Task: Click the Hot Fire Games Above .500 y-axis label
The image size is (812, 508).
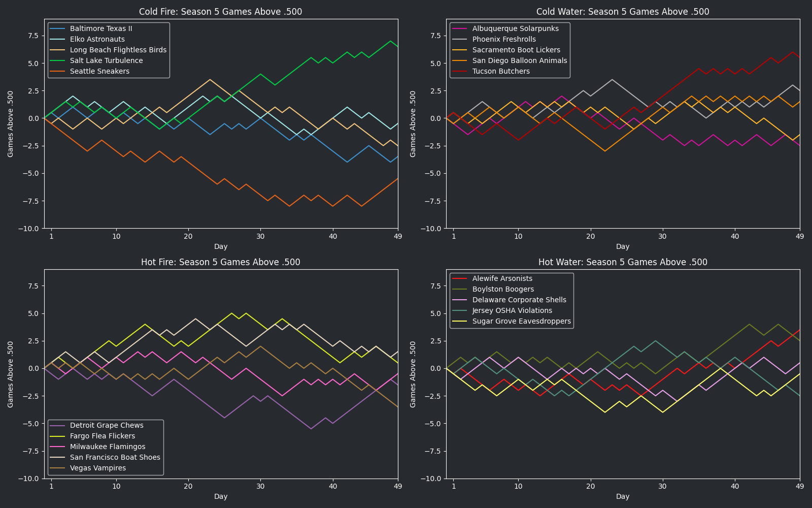Action: coord(11,374)
